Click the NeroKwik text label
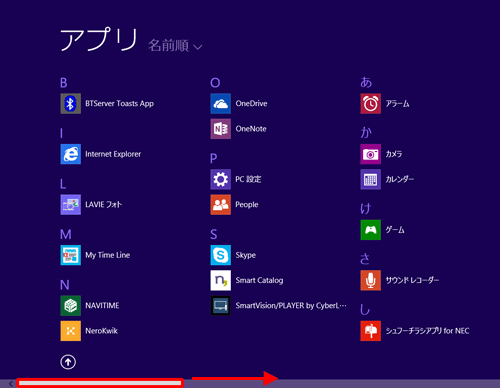 [101, 331]
